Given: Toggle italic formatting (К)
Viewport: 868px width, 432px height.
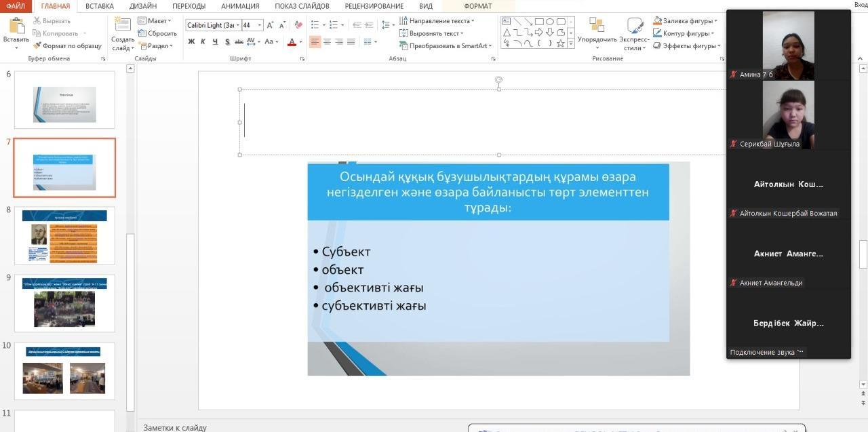Looking at the screenshot, I should click(x=203, y=42).
